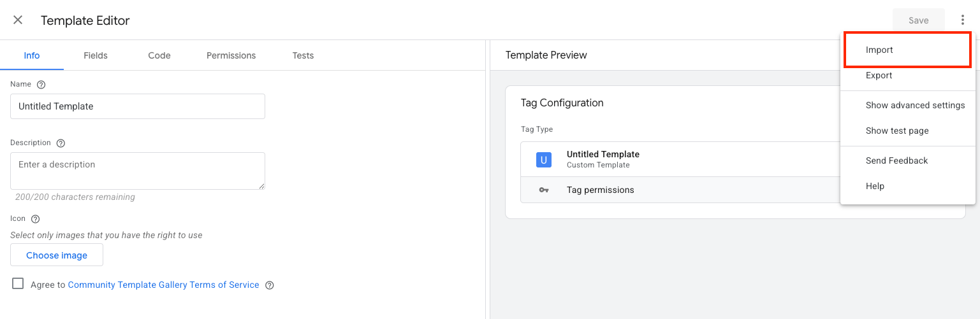Go to the Permissions tab
The height and width of the screenshot is (319, 980).
231,55
